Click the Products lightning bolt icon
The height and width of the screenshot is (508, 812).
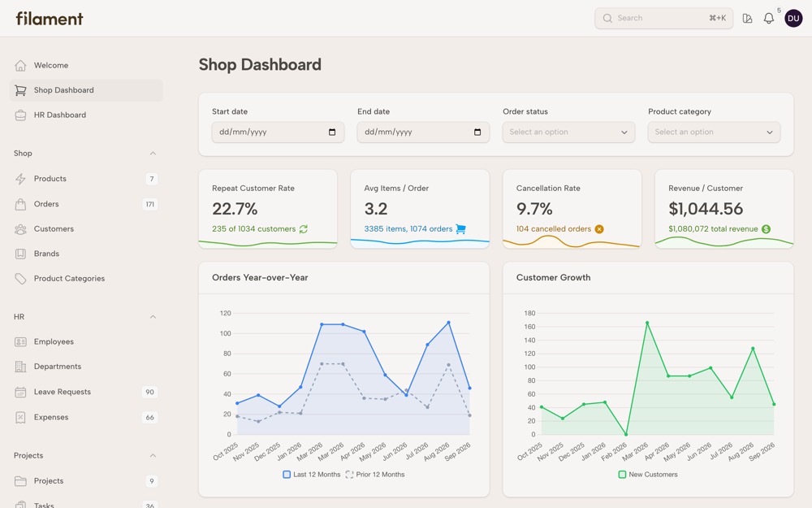point(20,179)
